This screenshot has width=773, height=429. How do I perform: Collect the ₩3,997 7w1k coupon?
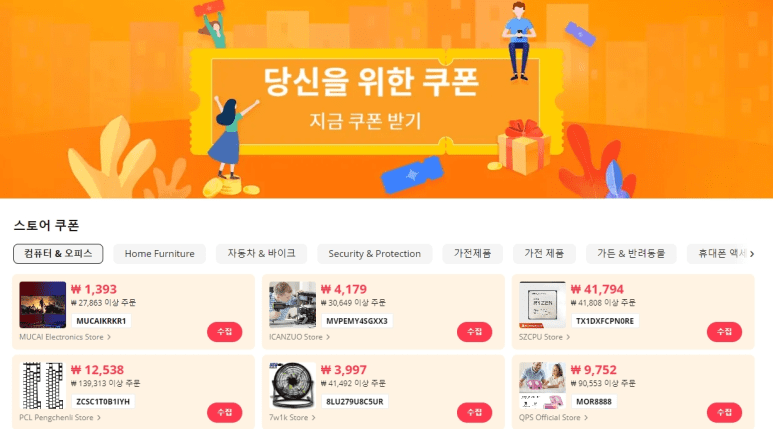pos(474,412)
